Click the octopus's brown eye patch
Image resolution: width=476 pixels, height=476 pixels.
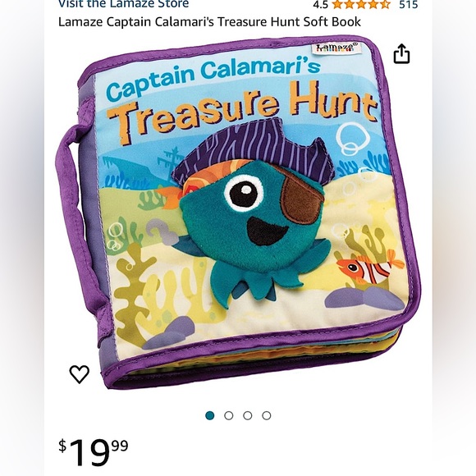point(302,202)
